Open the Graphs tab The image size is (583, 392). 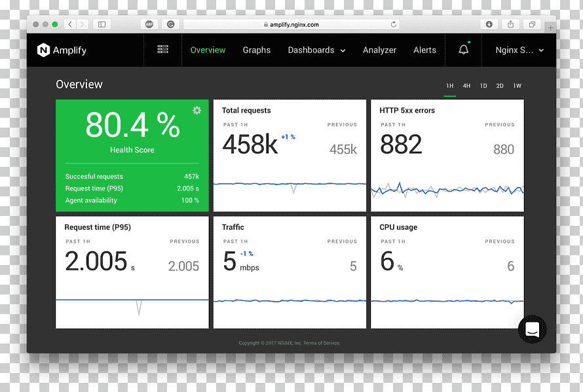point(257,50)
